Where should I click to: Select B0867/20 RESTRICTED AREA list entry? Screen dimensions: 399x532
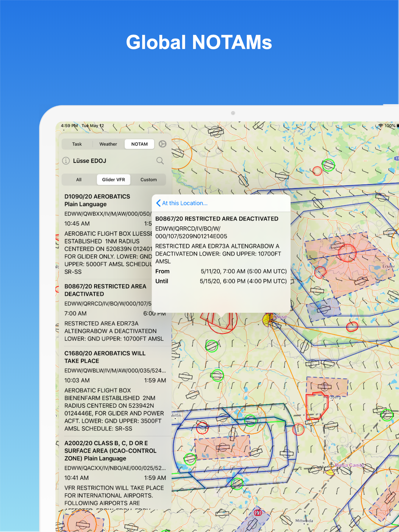coord(105,290)
